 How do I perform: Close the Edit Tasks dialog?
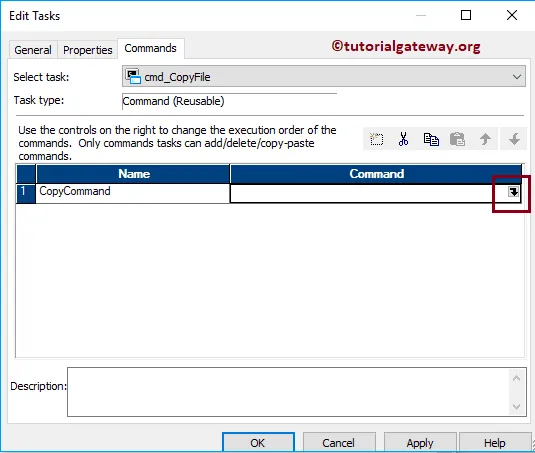click(512, 15)
